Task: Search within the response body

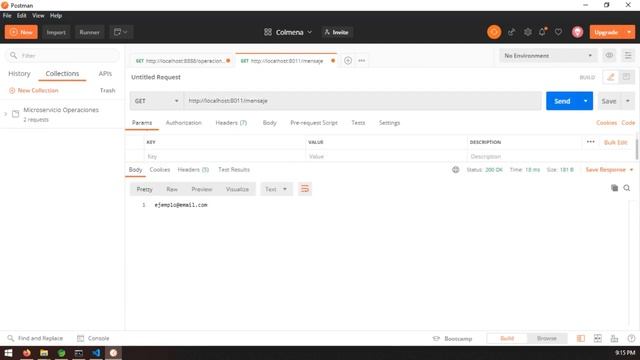Action: [627, 188]
